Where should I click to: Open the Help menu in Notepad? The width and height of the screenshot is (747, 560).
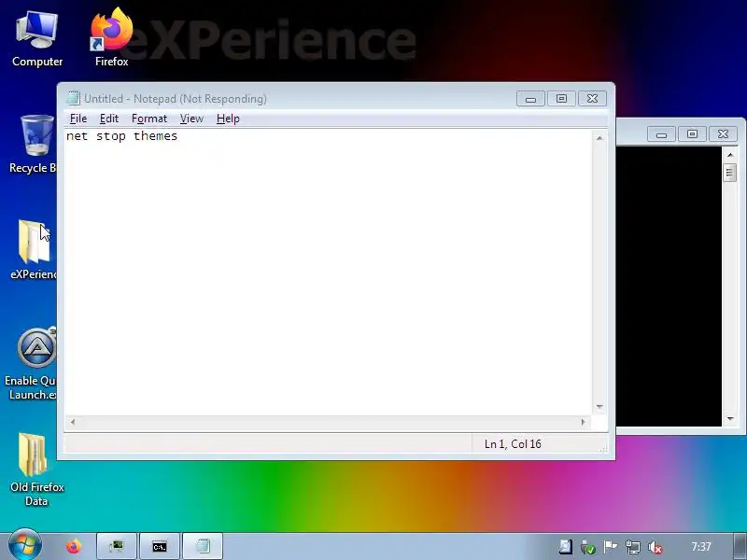228,119
